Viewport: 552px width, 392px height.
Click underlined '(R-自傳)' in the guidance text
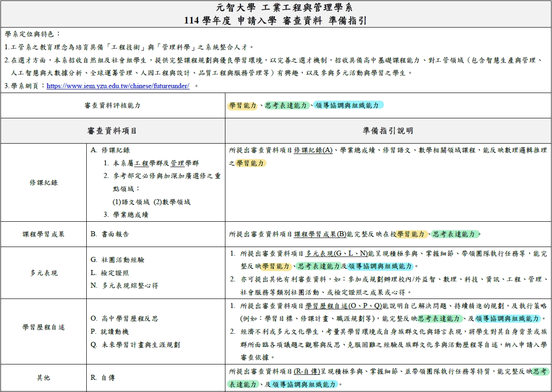click(x=307, y=372)
